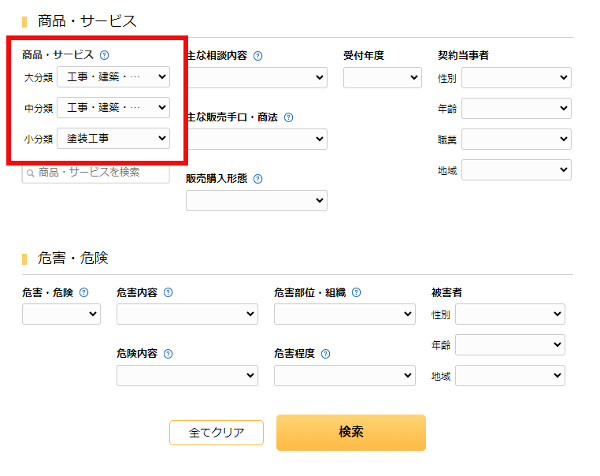Open 被害者 地域 dropdown

pos(510,375)
